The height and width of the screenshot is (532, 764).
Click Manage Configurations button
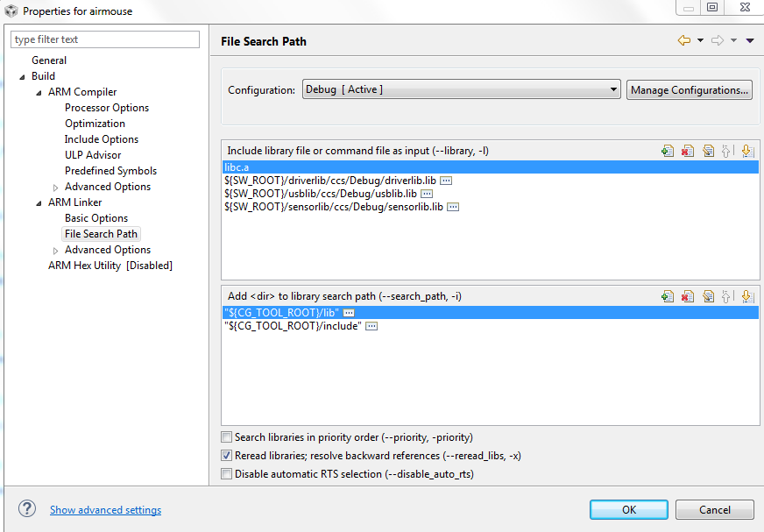689,89
